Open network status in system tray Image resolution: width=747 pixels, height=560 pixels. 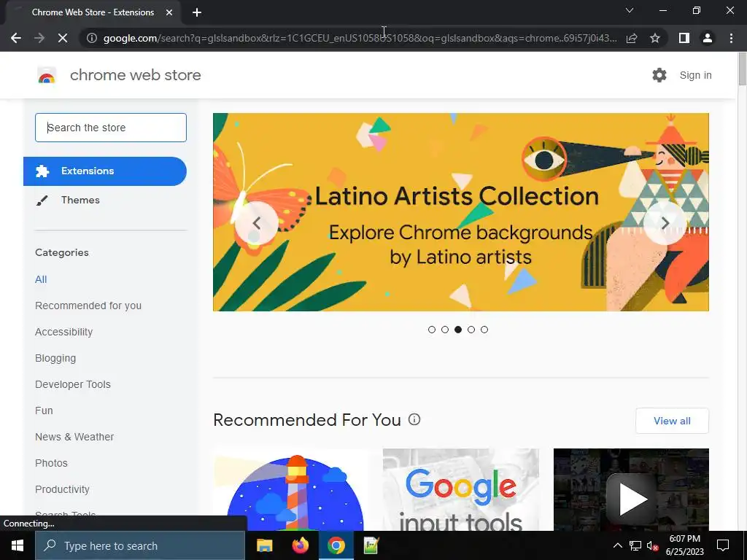pyautogui.click(x=635, y=545)
